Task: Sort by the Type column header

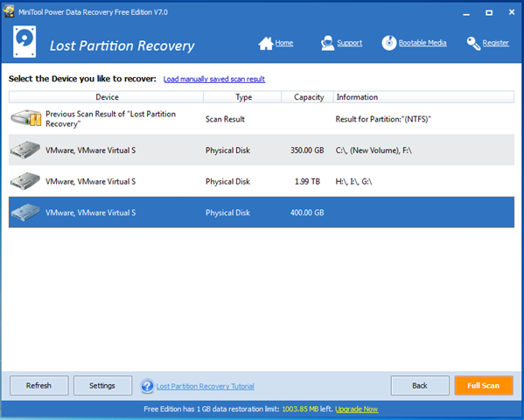Action: (242, 97)
